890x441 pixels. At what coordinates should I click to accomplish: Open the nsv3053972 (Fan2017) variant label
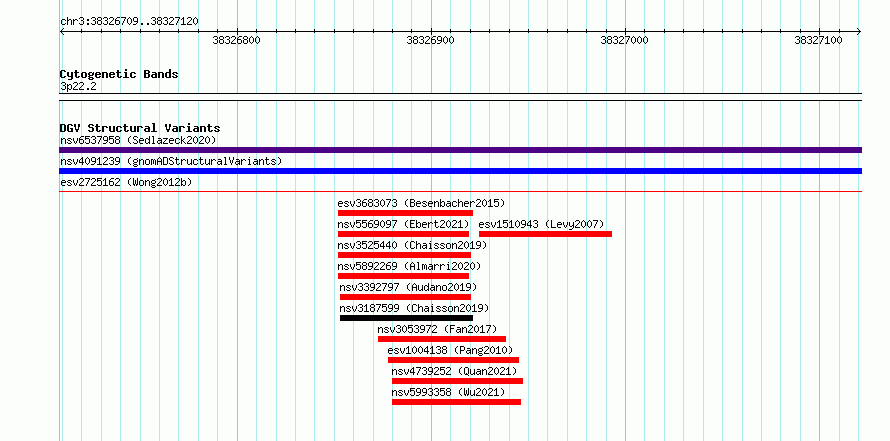pyautogui.click(x=437, y=329)
